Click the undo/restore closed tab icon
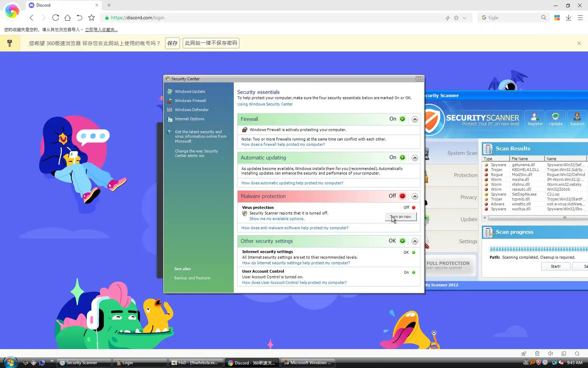The width and height of the screenshot is (588, 368). [79, 18]
